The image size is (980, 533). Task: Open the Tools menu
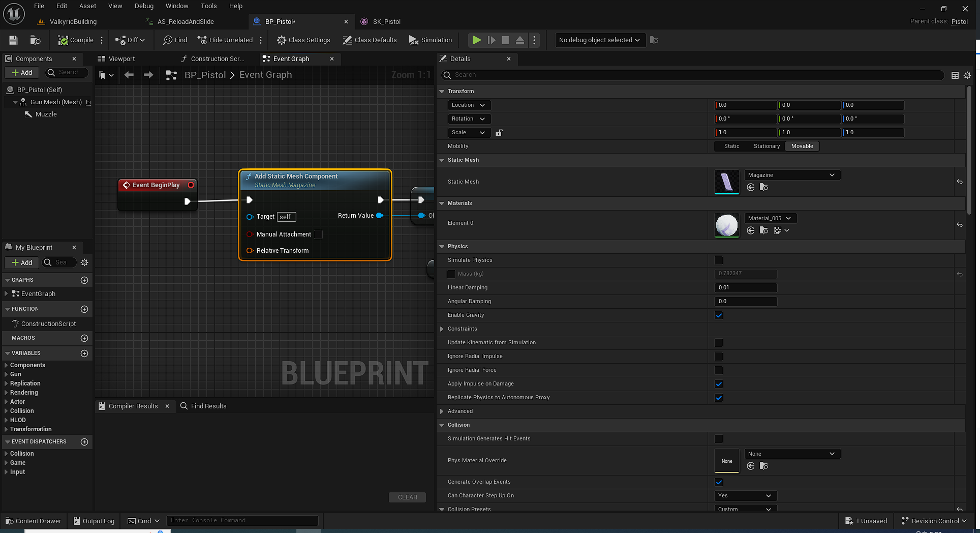click(x=208, y=6)
